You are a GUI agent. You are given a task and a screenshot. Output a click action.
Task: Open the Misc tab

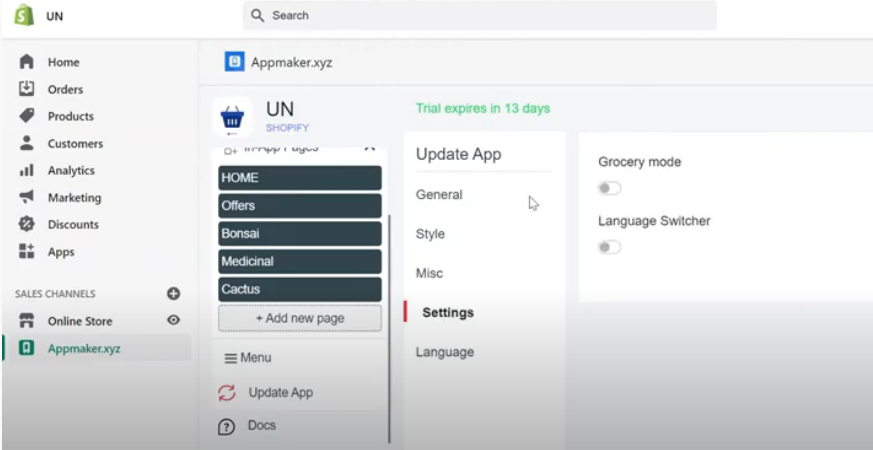[x=429, y=273]
